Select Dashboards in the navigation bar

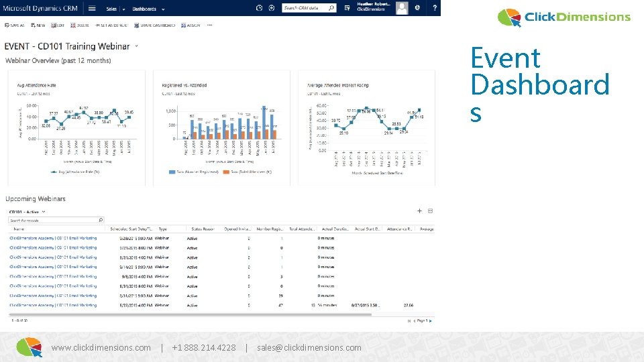144,9
